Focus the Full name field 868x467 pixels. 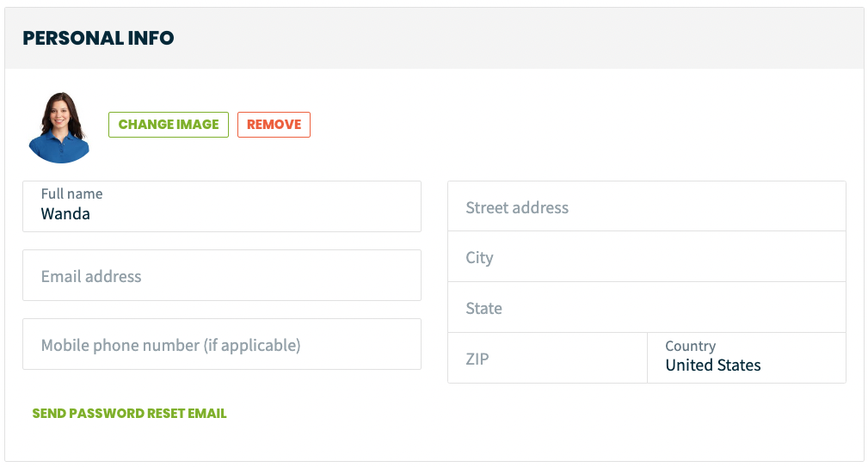222,206
